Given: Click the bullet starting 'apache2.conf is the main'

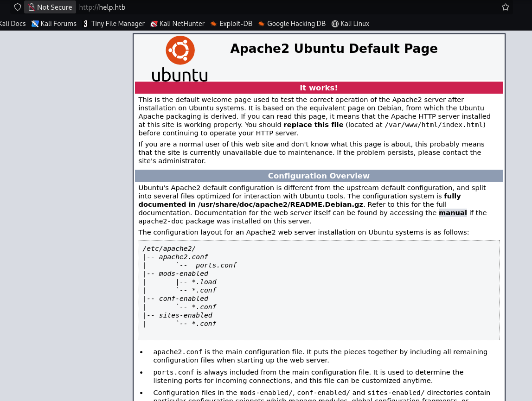Looking at the screenshot, I should coord(320,356).
